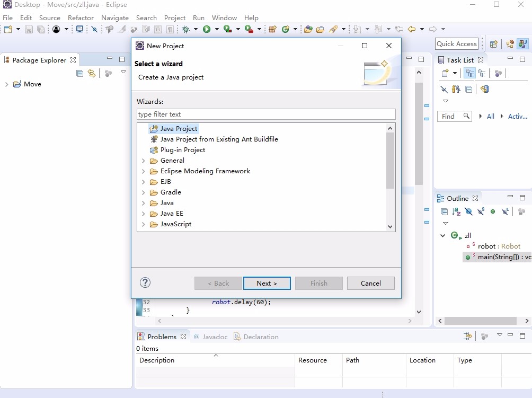Click the yellow Back navigation arrow
This screenshot has width=532, height=398.
point(412,29)
